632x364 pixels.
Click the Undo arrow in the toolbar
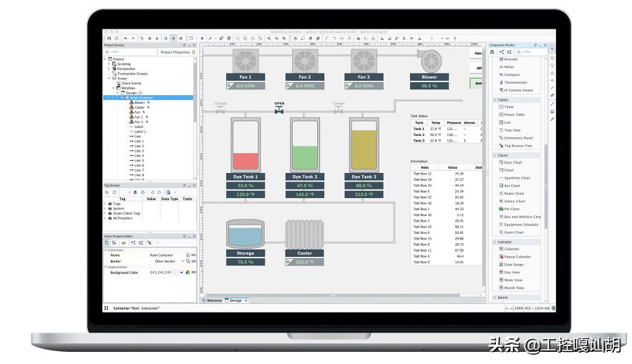click(x=125, y=38)
